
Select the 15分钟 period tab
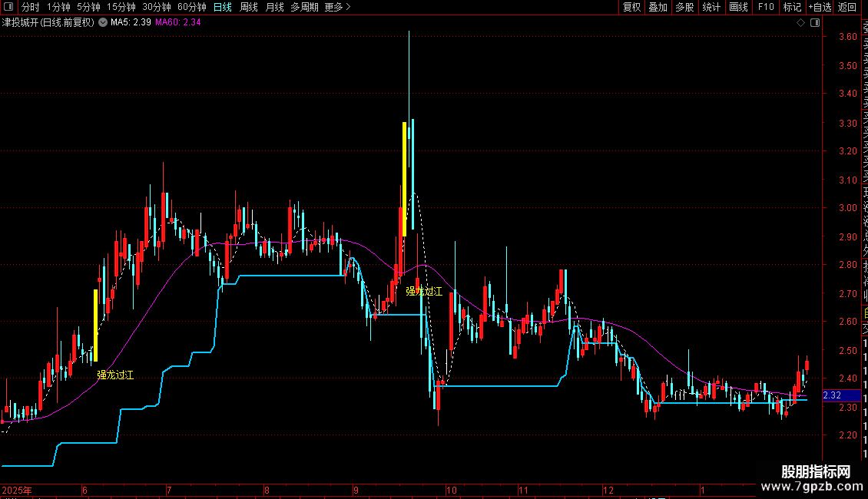pyautogui.click(x=121, y=7)
